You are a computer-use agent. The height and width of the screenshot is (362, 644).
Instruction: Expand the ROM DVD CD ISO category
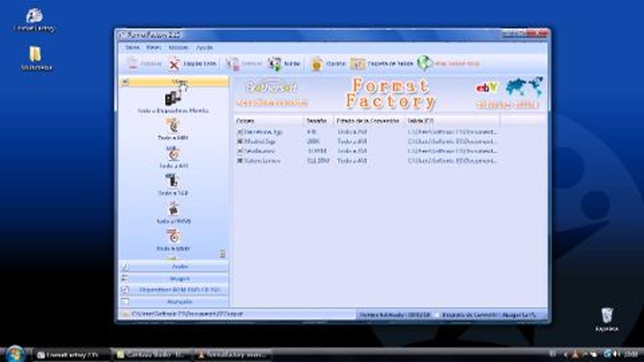click(x=174, y=290)
